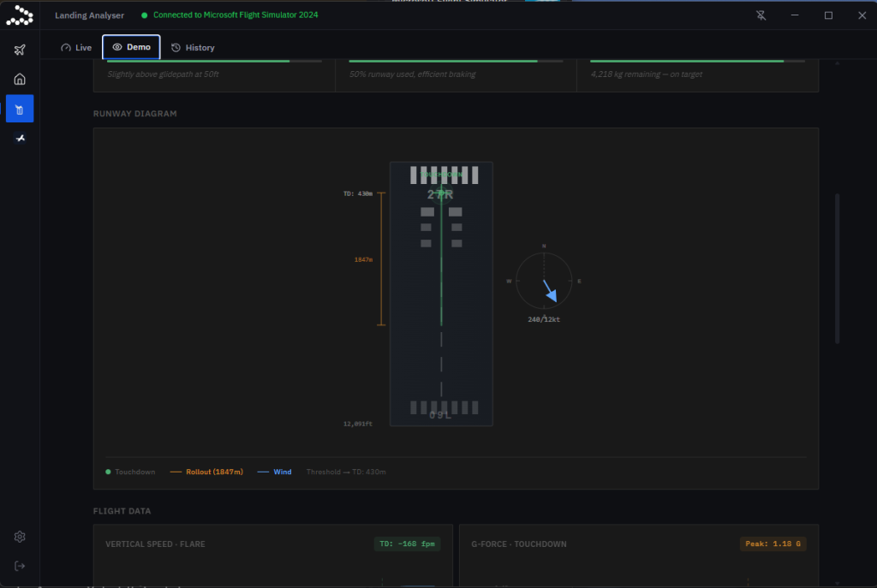Click the Peak: 1.18 G badge
The width and height of the screenshot is (877, 588).
pyautogui.click(x=773, y=543)
